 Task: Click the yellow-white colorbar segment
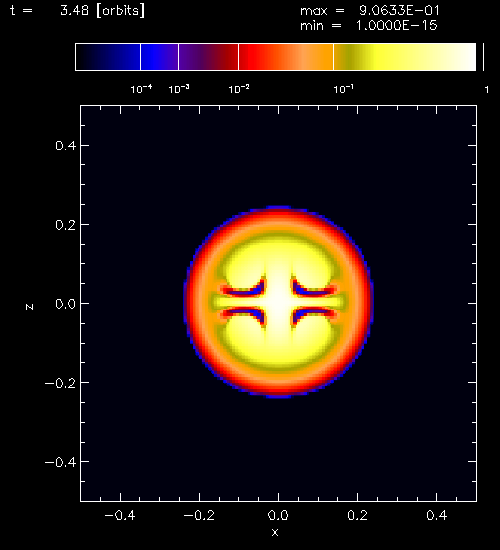[x=405, y=57]
